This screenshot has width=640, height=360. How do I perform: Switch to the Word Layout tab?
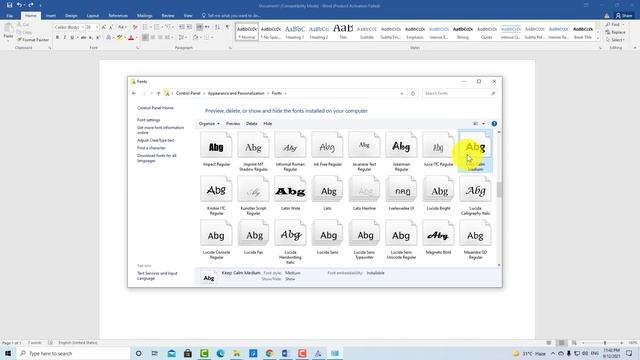93,16
